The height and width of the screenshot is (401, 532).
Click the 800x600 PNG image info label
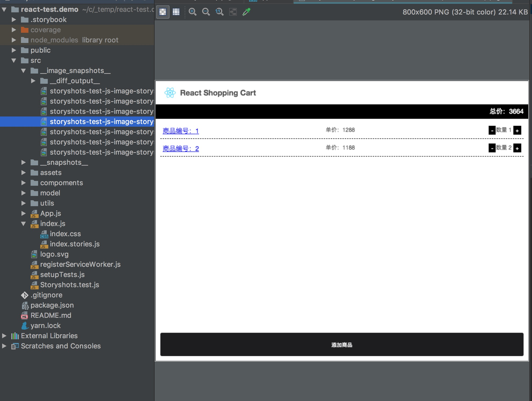tap(465, 12)
